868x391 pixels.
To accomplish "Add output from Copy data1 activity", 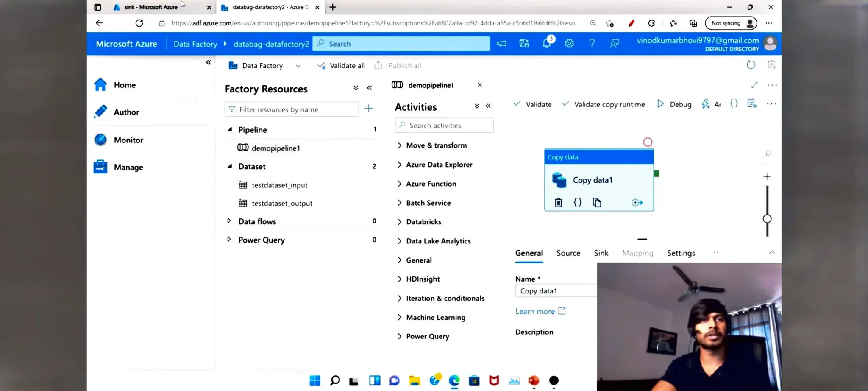I will pos(637,203).
